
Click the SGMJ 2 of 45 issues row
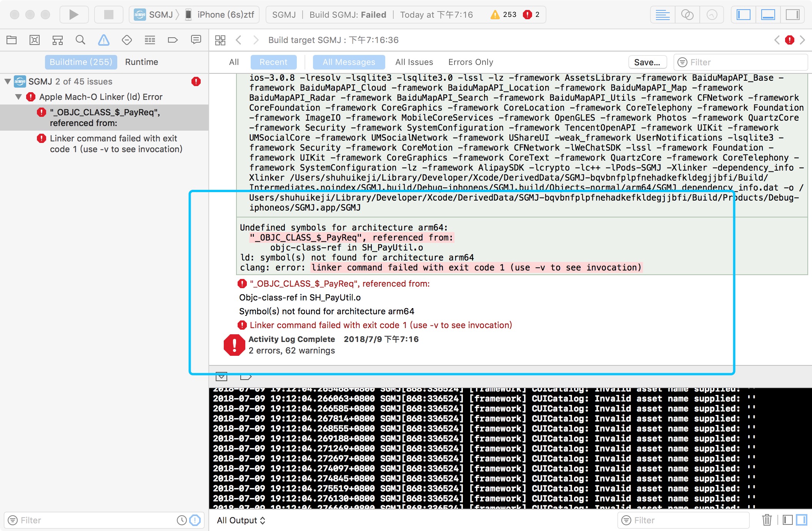104,81
